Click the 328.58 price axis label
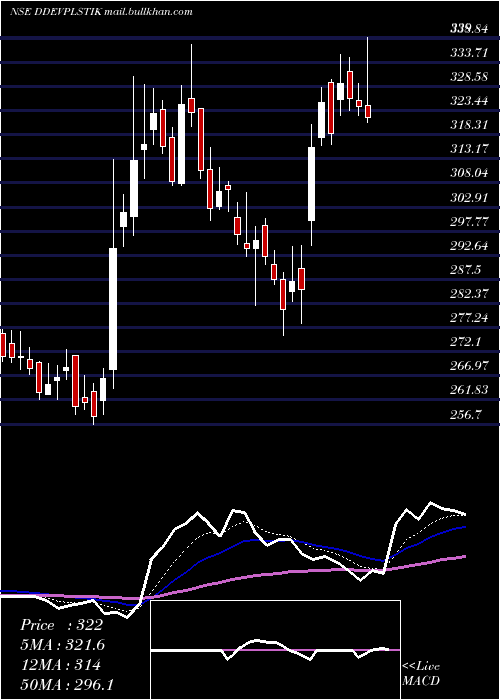 [468, 77]
